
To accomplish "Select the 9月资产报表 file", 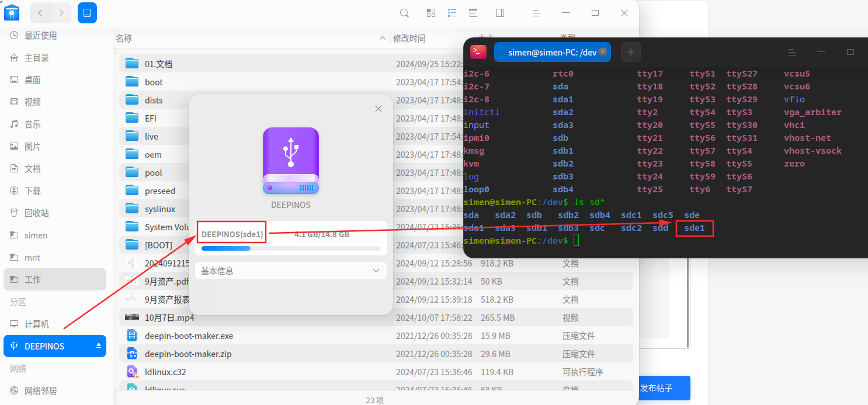I will tap(166, 300).
